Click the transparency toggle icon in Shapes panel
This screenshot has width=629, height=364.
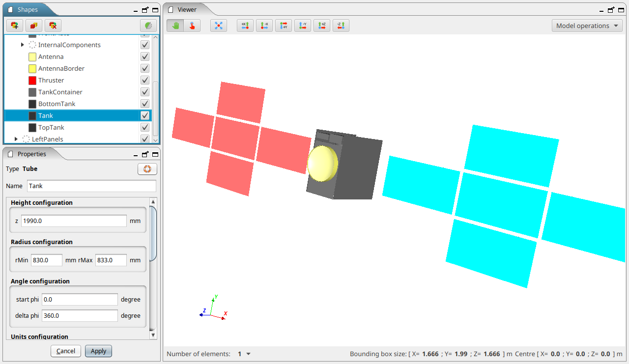148,25
